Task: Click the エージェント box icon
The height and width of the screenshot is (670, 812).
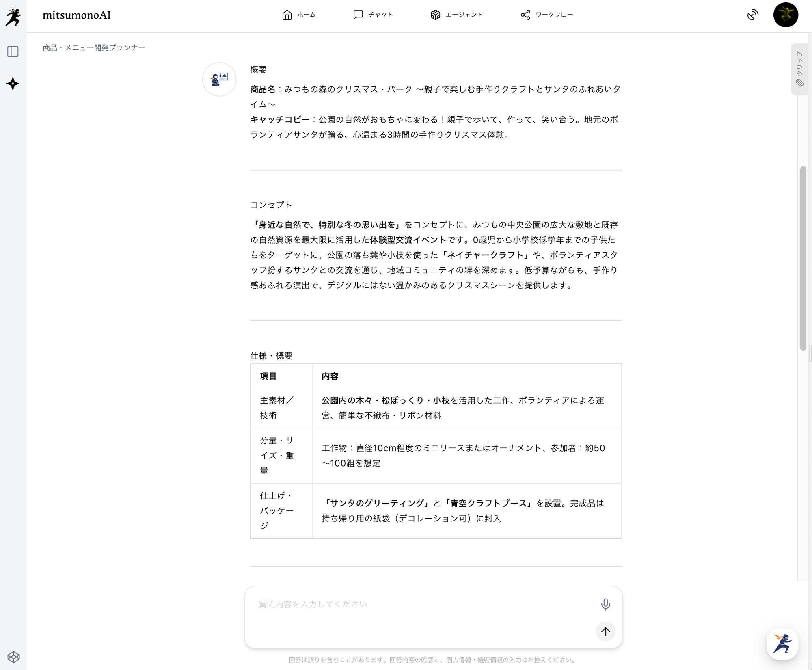Action: [435, 15]
